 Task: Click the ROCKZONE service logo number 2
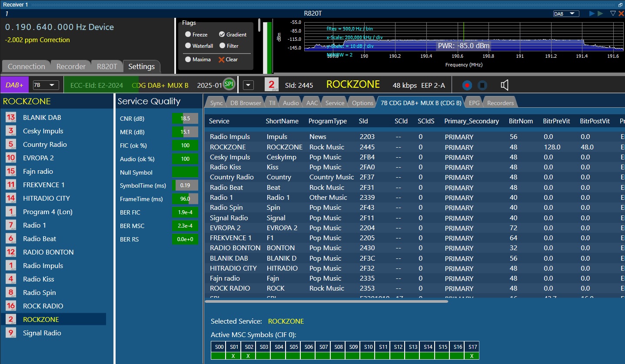pos(272,85)
